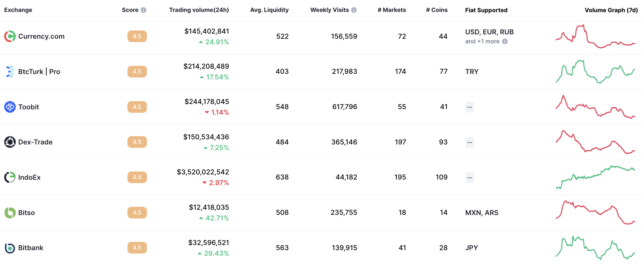Open the Bitso exchange link

tap(26, 213)
